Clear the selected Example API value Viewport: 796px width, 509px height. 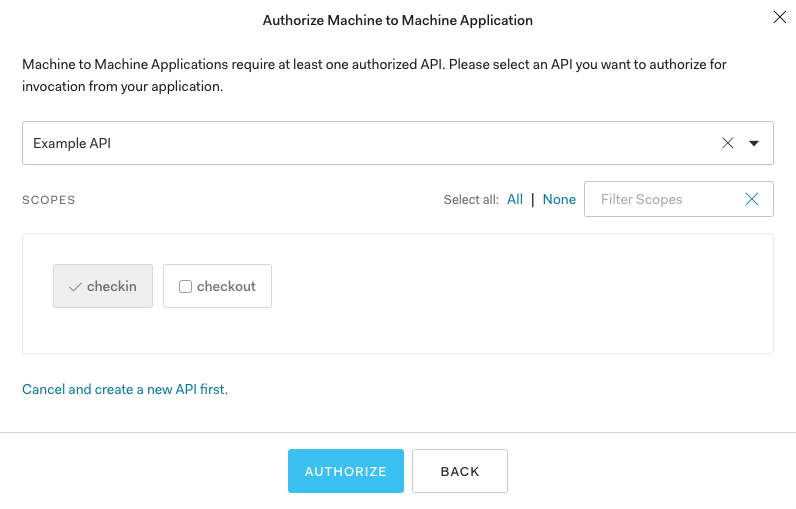[x=727, y=143]
